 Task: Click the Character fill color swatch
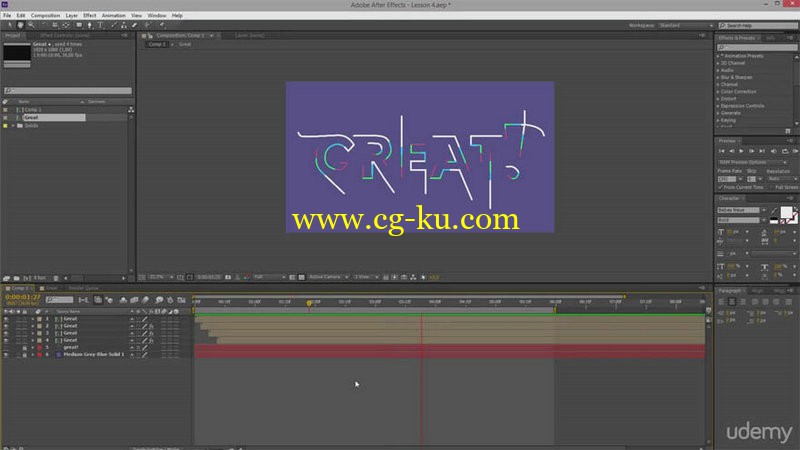click(x=786, y=212)
